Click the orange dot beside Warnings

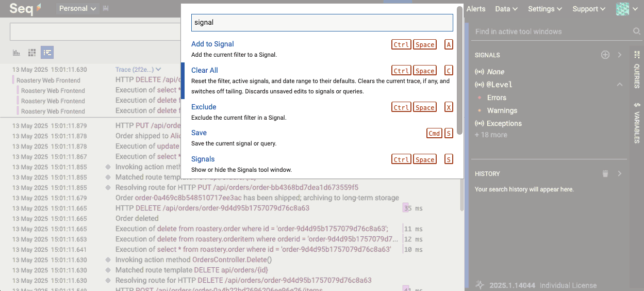(x=480, y=110)
